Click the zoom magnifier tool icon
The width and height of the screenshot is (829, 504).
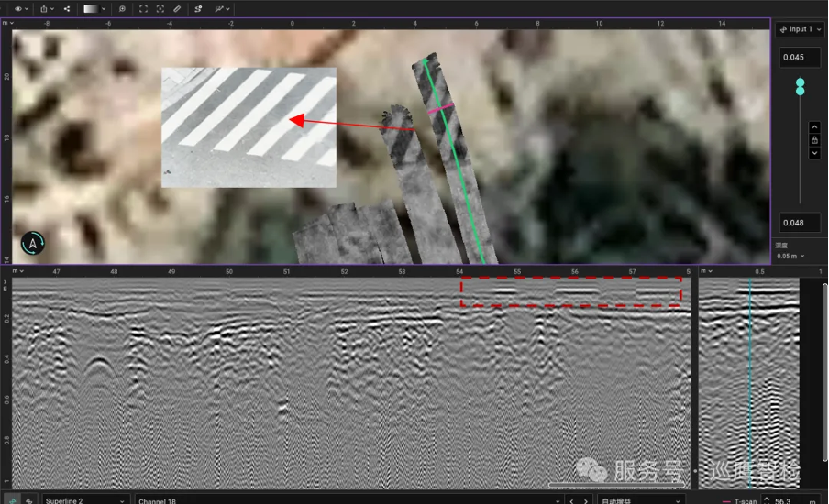123,8
